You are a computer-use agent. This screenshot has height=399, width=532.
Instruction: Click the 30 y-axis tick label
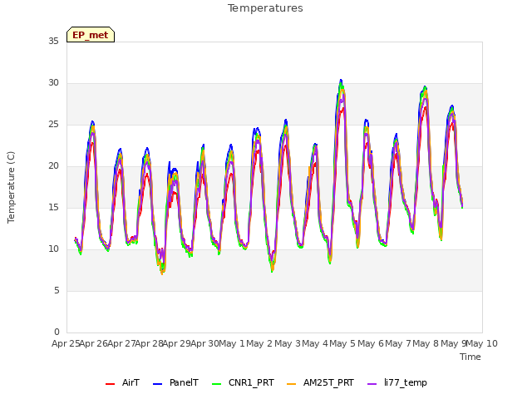pos(53,83)
